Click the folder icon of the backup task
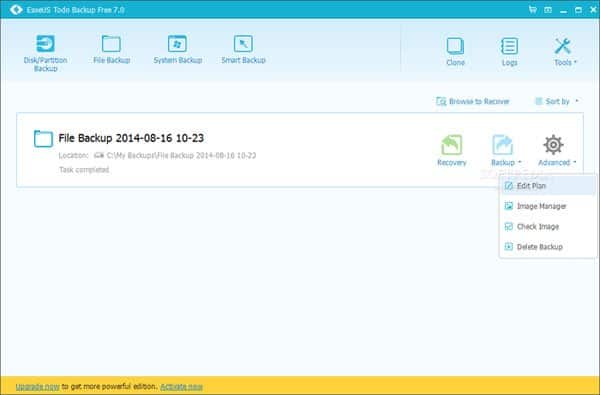 [43, 139]
